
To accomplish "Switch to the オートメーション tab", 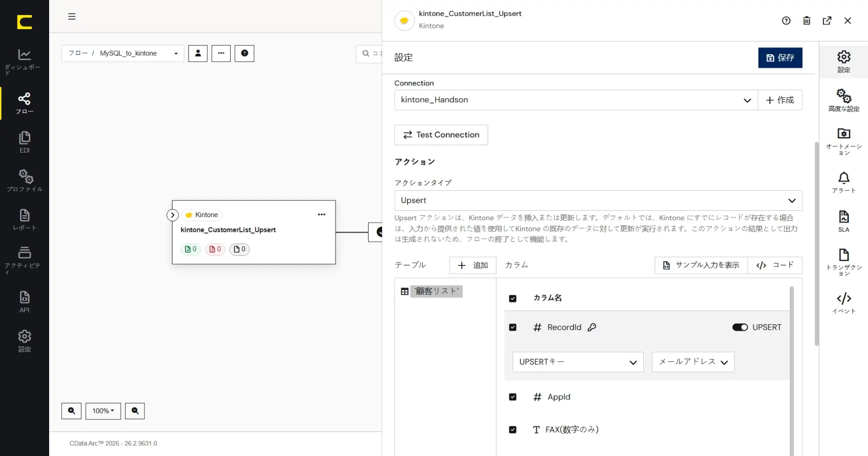I will (x=844, y=141).
